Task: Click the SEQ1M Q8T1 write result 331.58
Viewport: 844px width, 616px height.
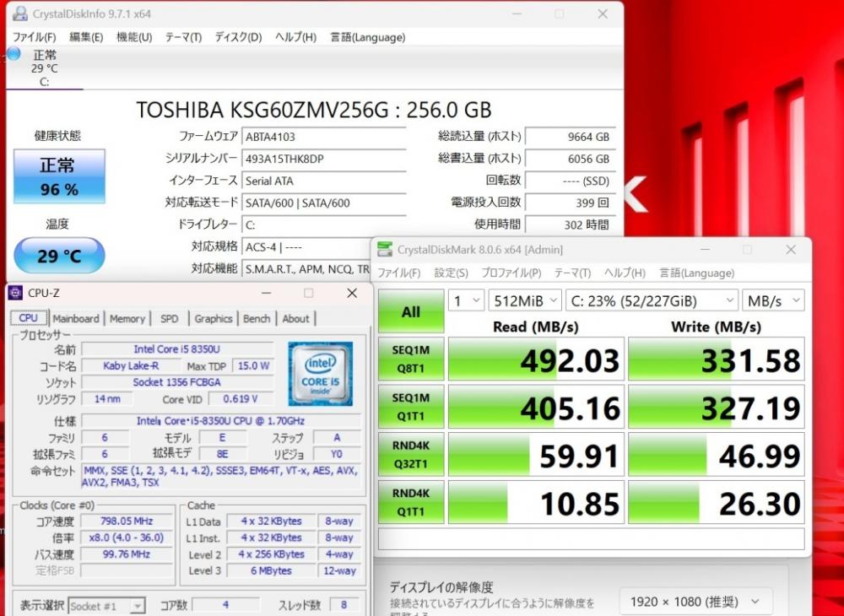Action: (717, 359)
